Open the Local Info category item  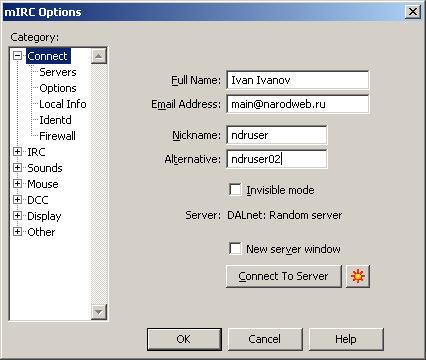(x=63, y=104)
